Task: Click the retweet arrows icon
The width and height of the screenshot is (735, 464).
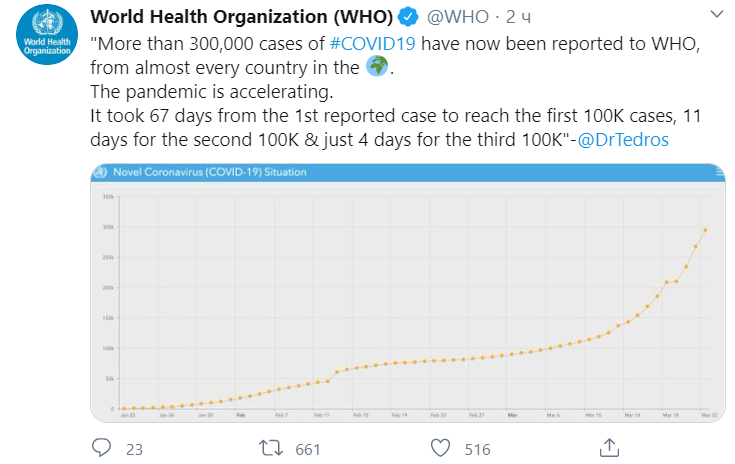Action: [x=271, y=448]
